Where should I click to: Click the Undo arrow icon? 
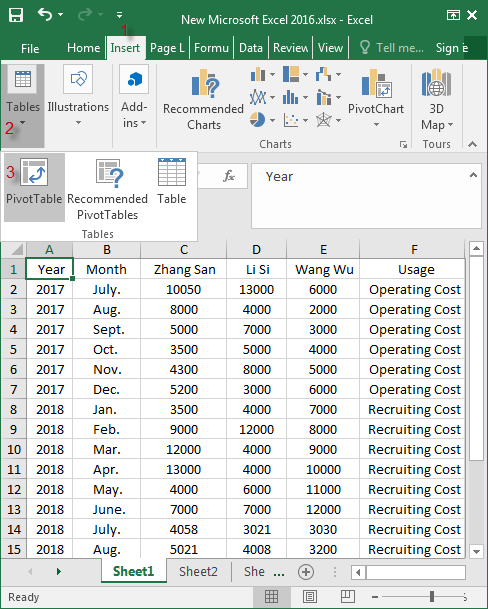[x=45, y=15]
